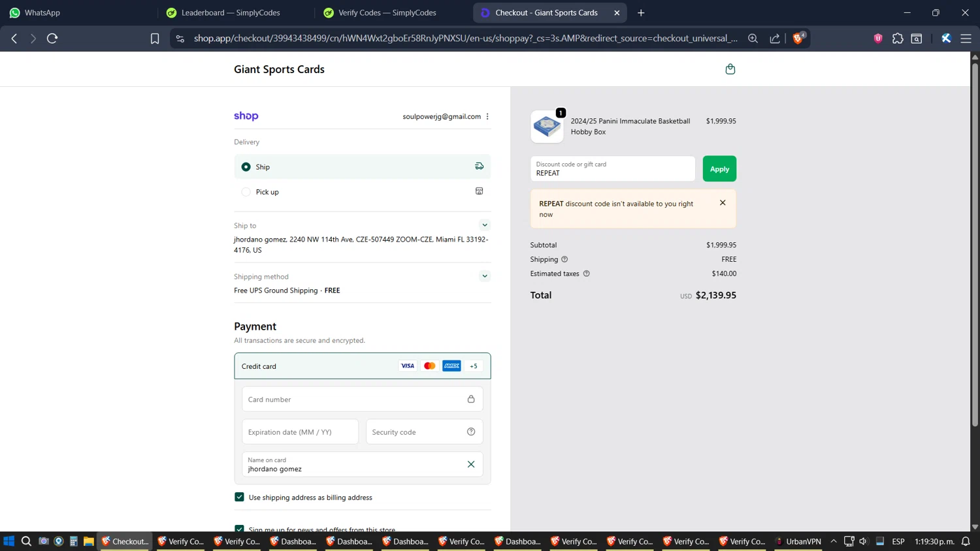The height and width of the screenshot is (551, 980).
Task: Click the delivery truck icon in Ship row
Action: (x=479, y=166)
